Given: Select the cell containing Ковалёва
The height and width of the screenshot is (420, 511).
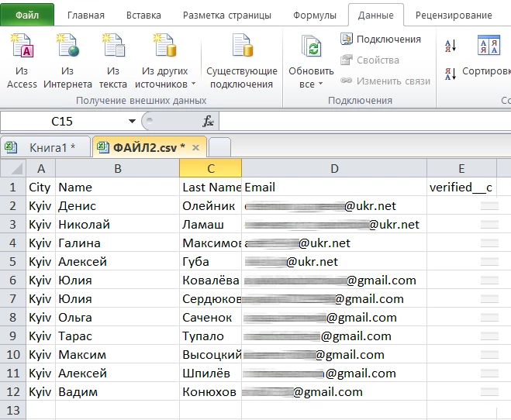Looking at the screenshot, I should (x=210, y=281).
